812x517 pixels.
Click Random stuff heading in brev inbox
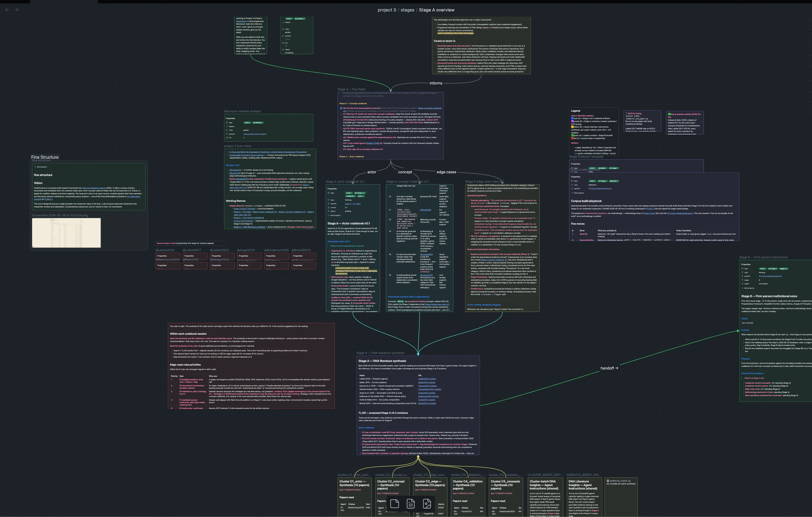[233, 165]
